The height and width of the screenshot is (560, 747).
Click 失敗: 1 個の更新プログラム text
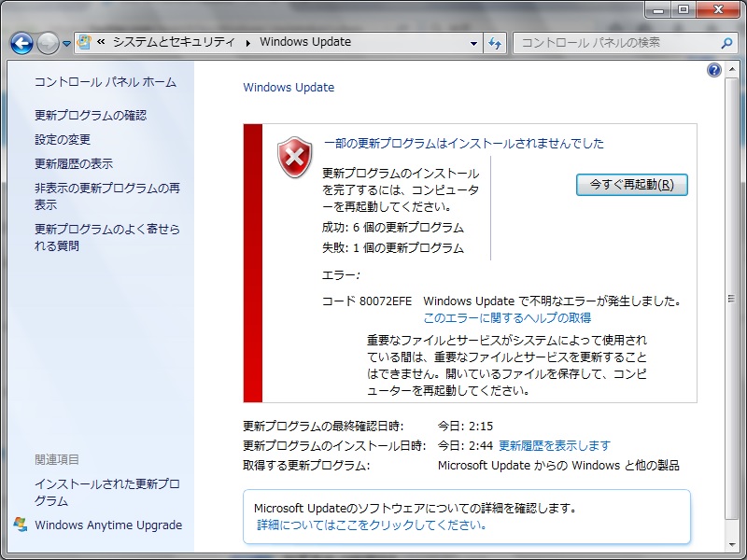tap(393, 248)
